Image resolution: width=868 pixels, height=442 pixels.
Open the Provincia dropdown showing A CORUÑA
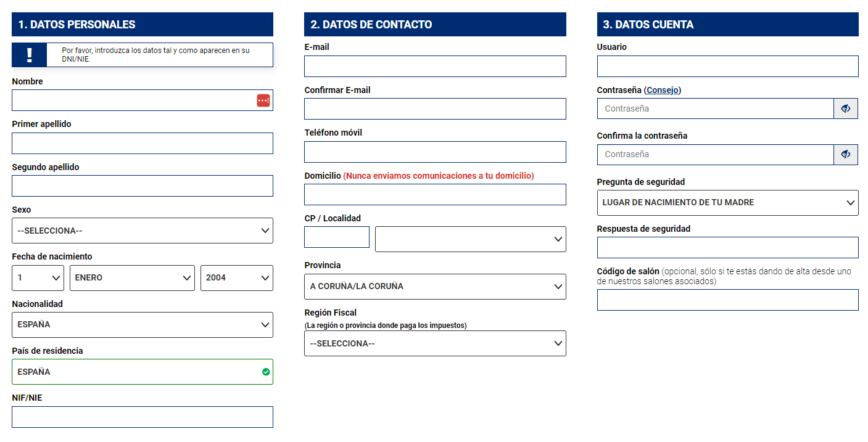point(435,286)
